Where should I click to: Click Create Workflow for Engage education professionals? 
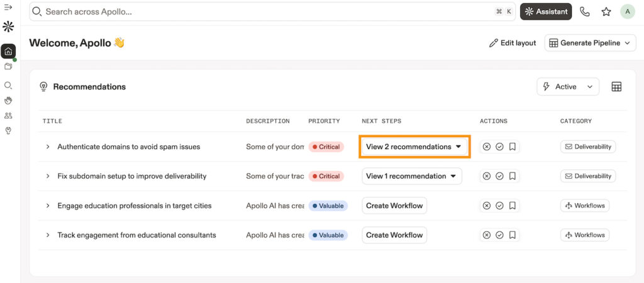tap(394, 206)
